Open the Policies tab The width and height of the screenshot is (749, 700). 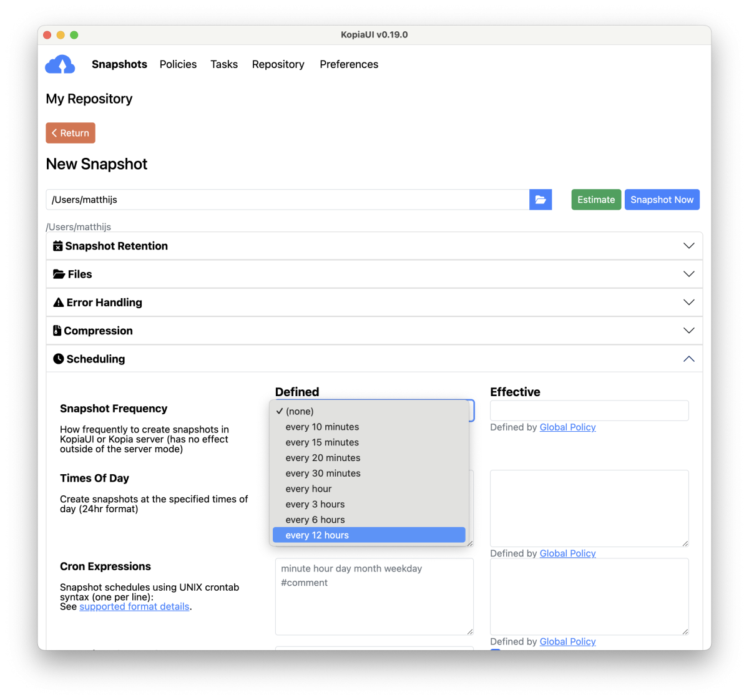pyautogui.click(x=178, y=64)
